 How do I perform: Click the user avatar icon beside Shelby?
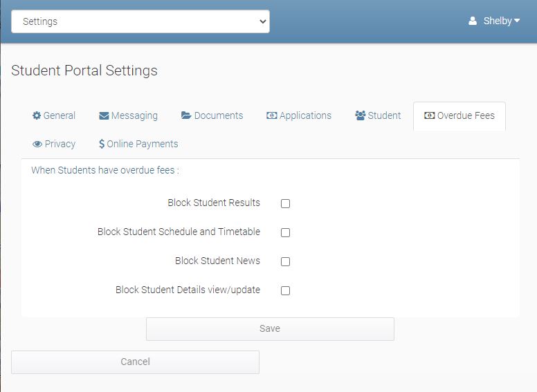473,21
